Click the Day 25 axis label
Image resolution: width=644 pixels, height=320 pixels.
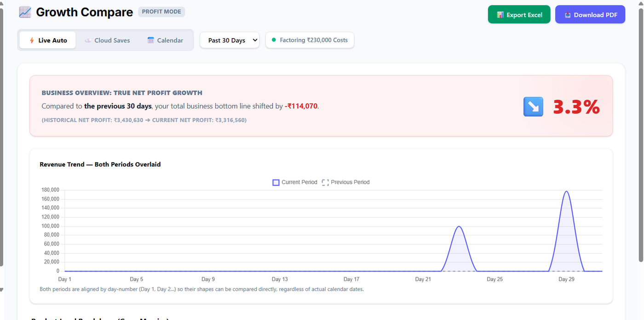[x=495, y=279]
